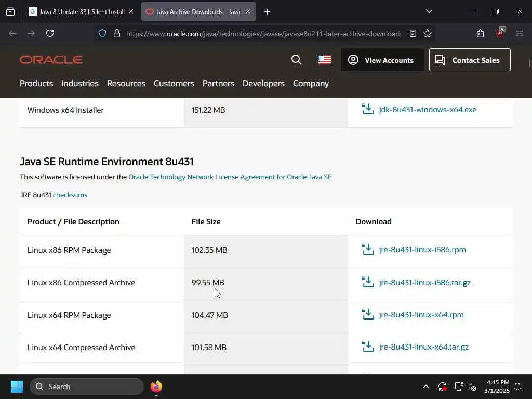
Task: Reload the page with the refresh icon
Action: 50,33
